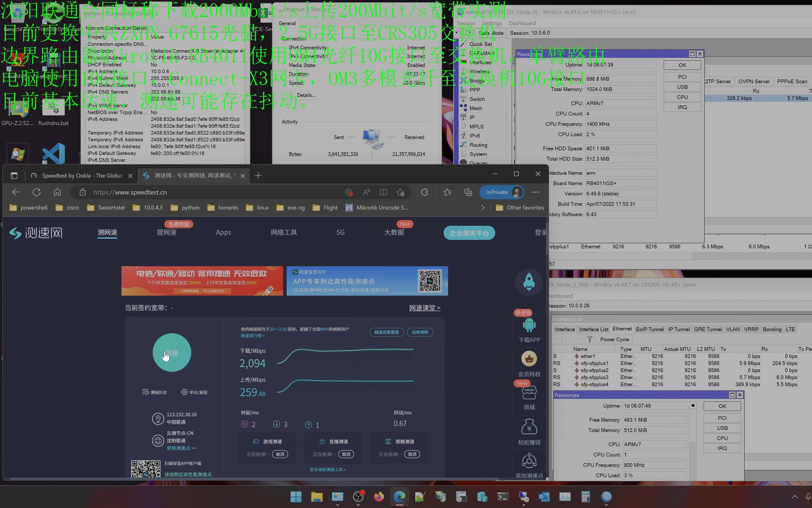
Task: Click PCI in the 1024 MiB Resources window
Action: coord(682,77)
